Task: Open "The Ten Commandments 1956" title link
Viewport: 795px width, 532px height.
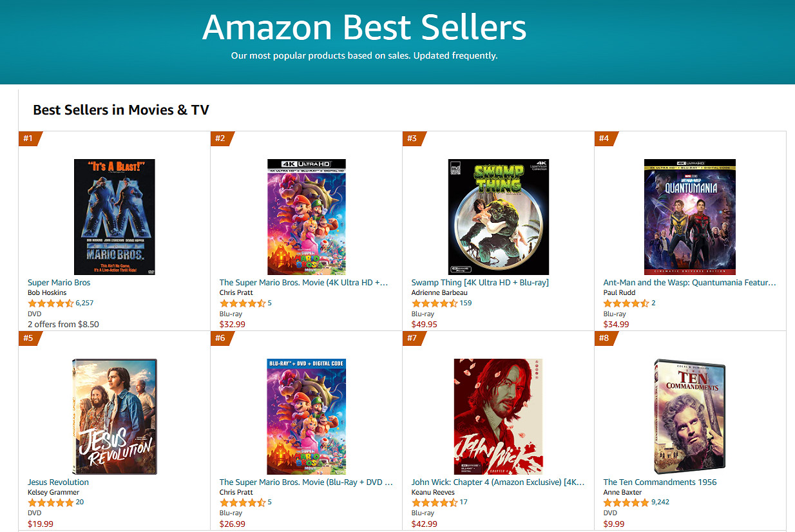Action: (x=660, y=482)
